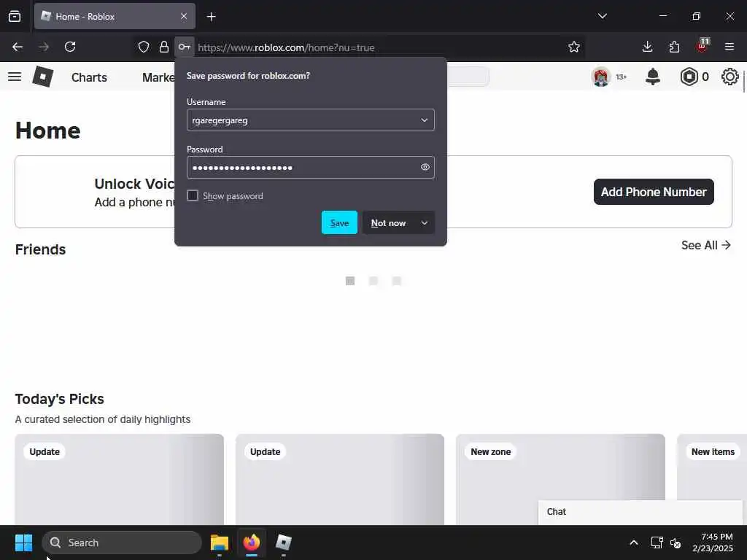Image resolution: width=747 pixels, height=560 pixels.
Task: Check the Show password checkbox
Action: click(193, 195)
